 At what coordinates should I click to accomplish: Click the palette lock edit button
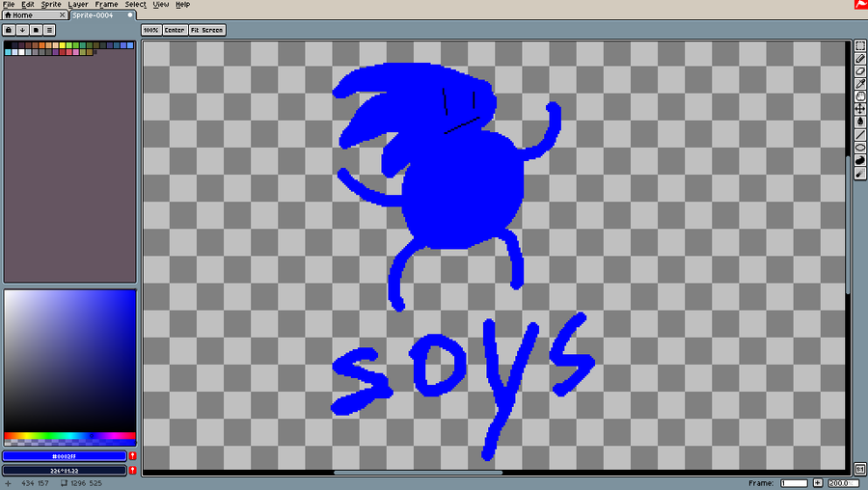[9, 30]
